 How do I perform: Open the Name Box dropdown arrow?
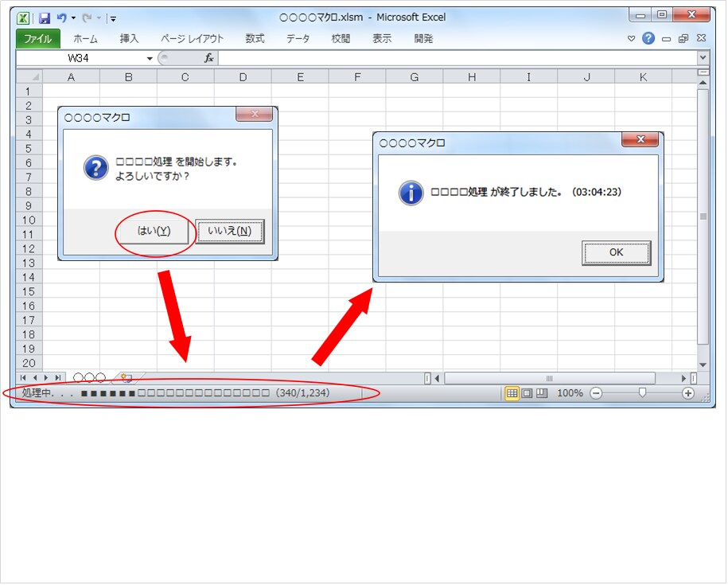(150, 59)
